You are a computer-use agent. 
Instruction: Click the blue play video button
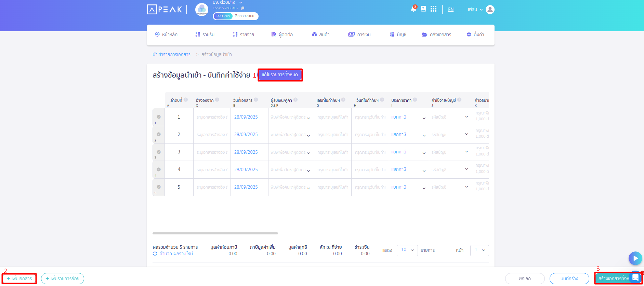click(635, 258)
